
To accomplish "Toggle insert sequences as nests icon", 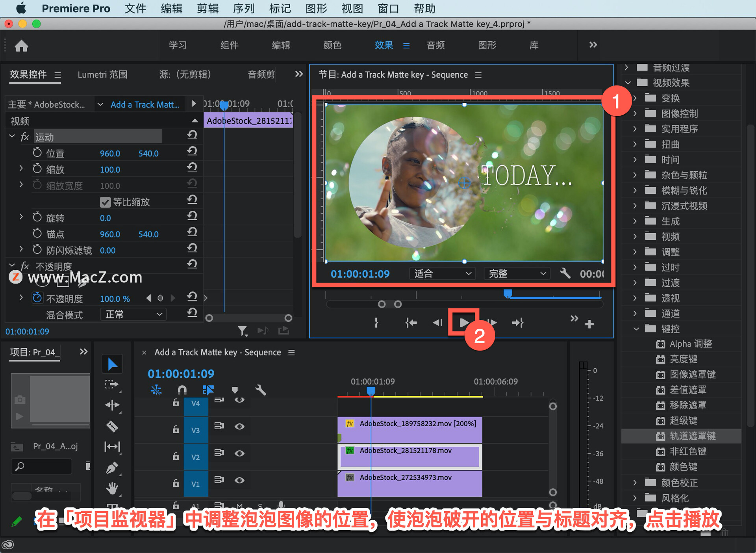I will coord(156,390).
